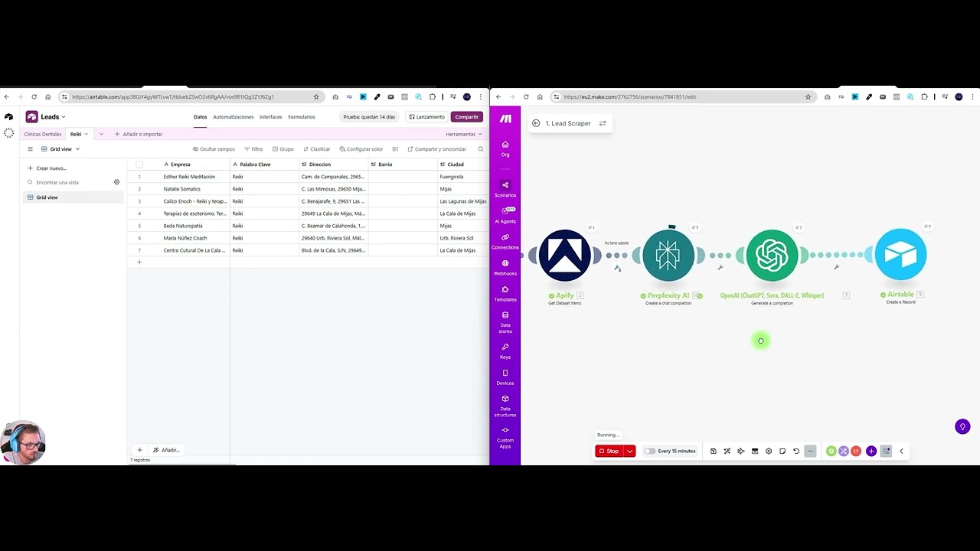Click Prueba: quedan 14 días badge

[369, 117]
